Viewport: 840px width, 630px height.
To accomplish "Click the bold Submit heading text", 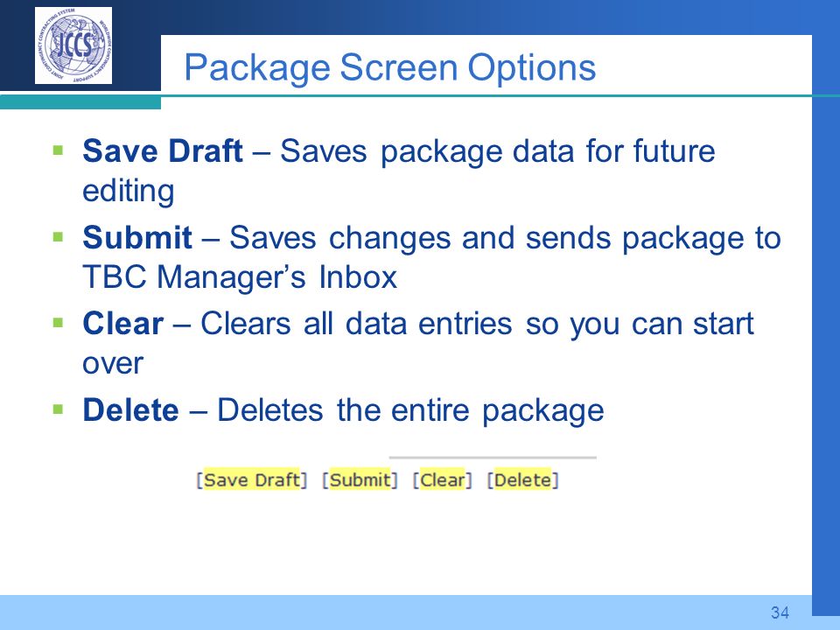I will (x=137, y=237).
